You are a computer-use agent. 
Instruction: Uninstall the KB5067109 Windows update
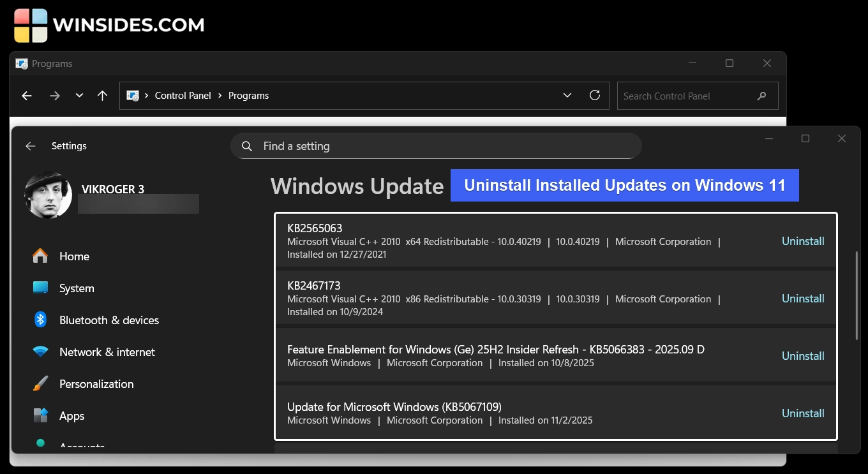pyautogui.click(x=803, y=413)
